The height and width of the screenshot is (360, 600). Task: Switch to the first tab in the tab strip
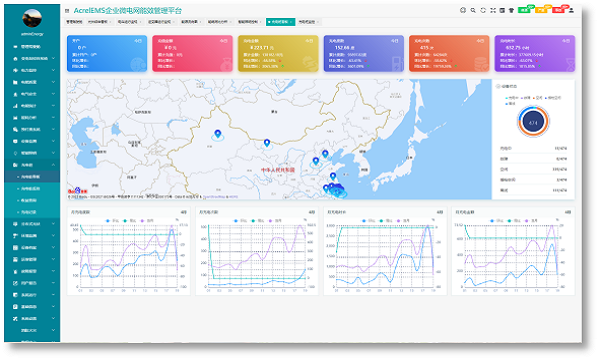(x=74, y=22)
